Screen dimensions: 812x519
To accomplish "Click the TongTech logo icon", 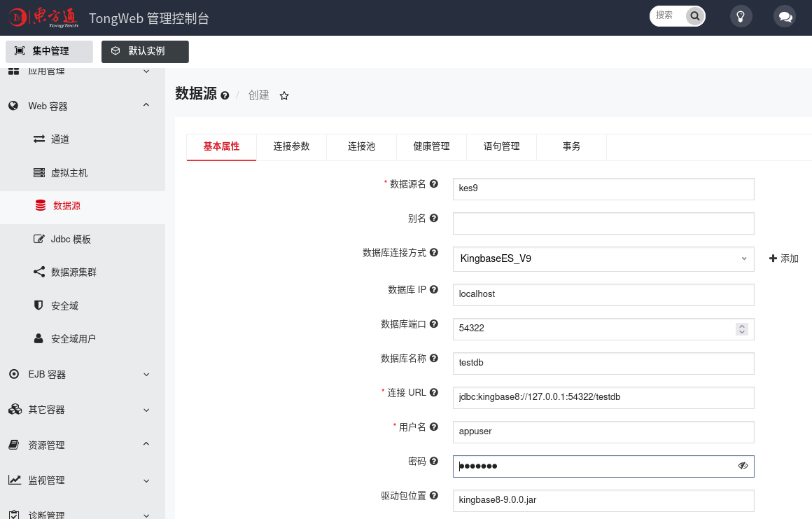I will click(43, 18).
